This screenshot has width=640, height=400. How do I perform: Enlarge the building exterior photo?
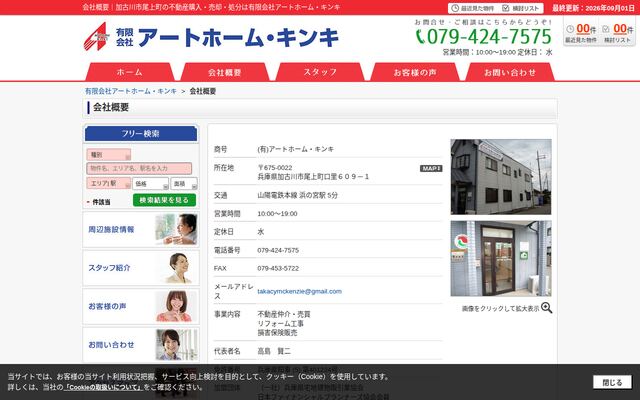(501, 177)
